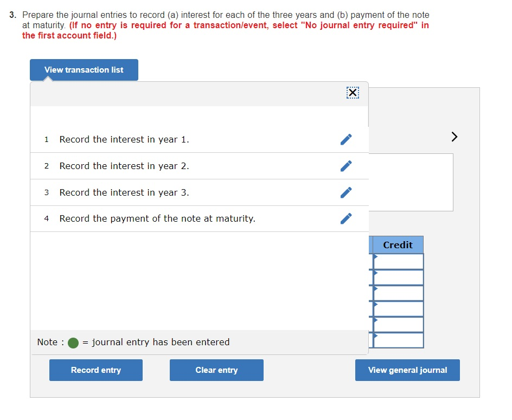Screen dimensions: 512x420
Task: Expand the panel using the right-facing chevron
Action: pyautogui.click(x=453, y=137)
